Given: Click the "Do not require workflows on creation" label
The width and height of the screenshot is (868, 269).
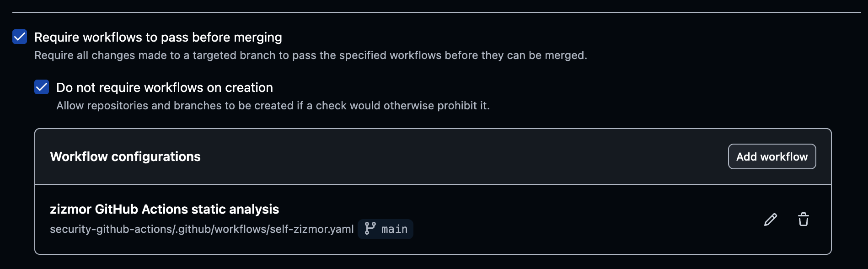Looking at the screenshot, I should pos(164,87).
